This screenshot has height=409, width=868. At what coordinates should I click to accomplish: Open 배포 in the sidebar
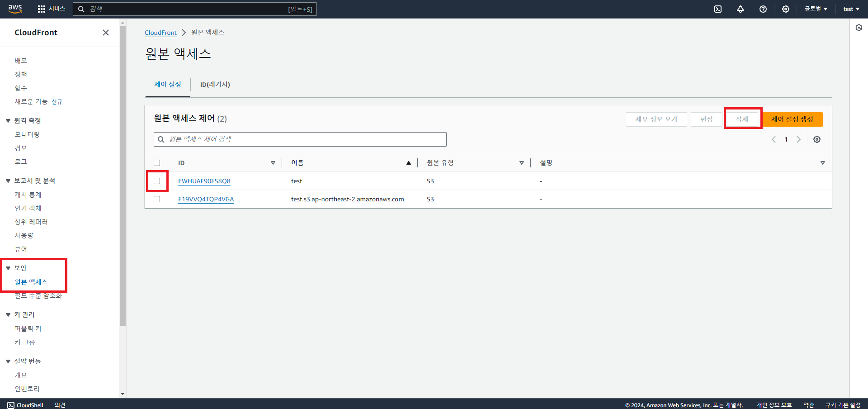(21, 61)
